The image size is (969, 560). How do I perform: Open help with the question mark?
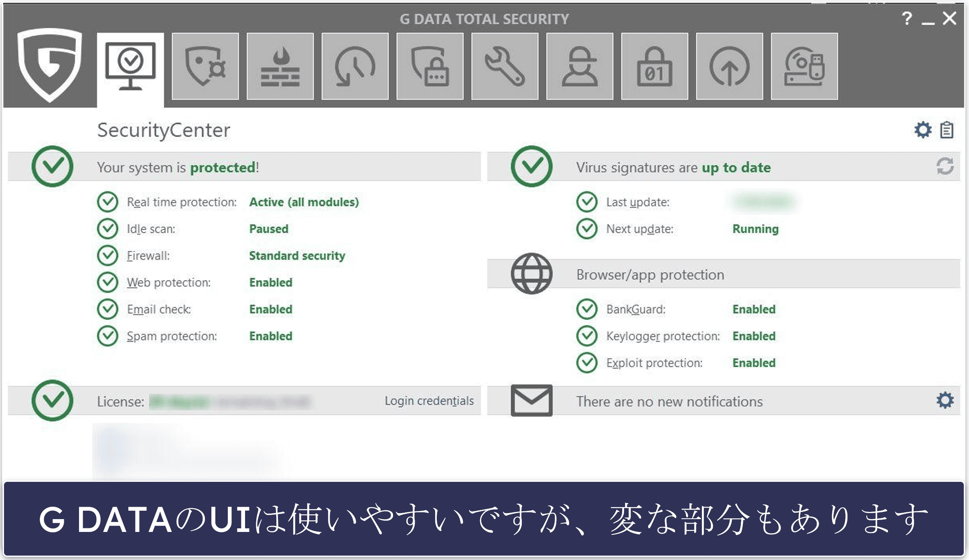pyautogui.click(x=907, y=18)
